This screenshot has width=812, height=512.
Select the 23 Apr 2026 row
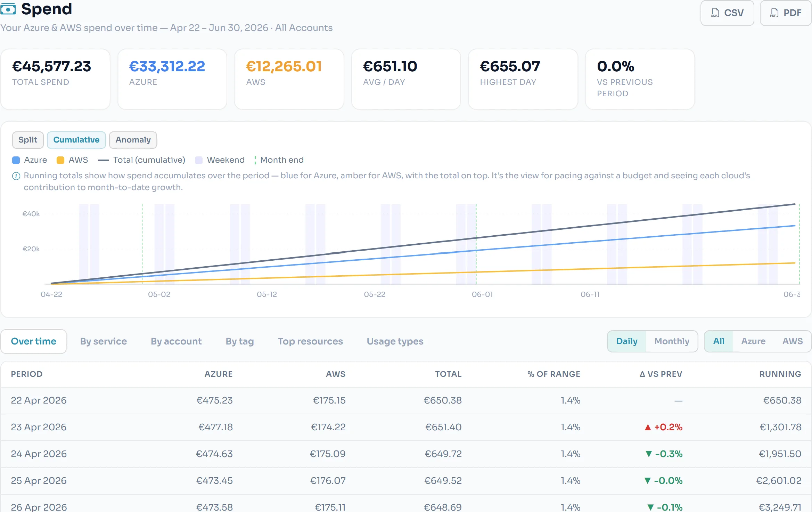point(406,427)
